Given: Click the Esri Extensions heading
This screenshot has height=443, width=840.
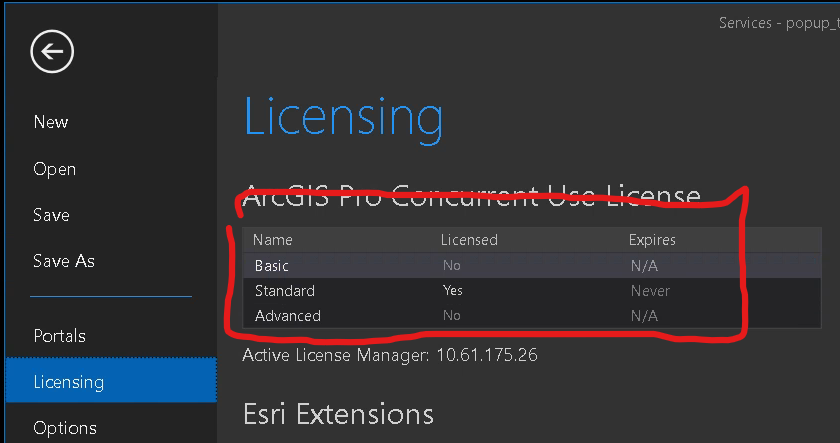Looking at the screenshot, I should point(338,413).
